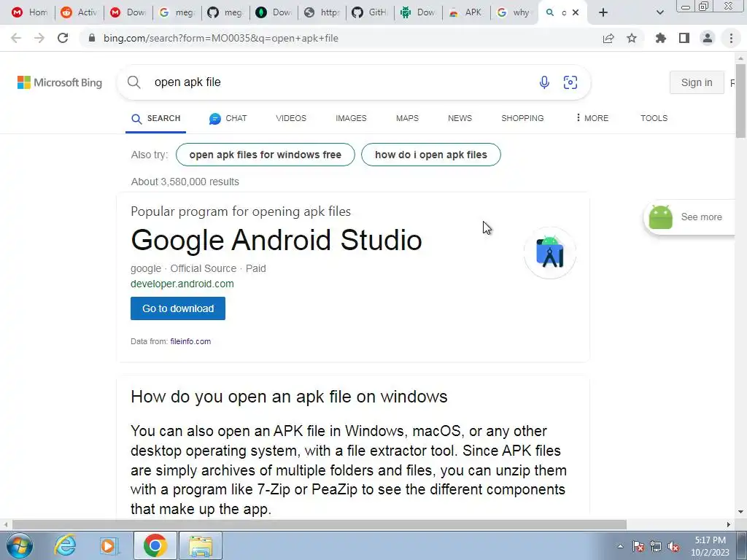Click the horizontal scrollbar thumb
This screenshot has height=560, width=747.
click(320, 524)
